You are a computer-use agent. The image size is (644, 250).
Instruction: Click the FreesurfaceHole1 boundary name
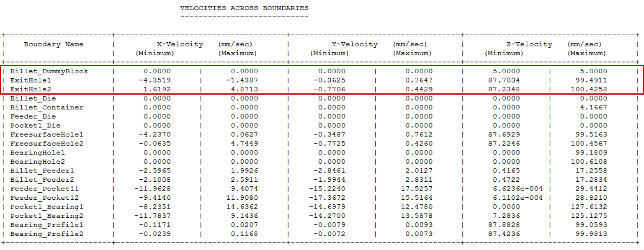(47, 134)
